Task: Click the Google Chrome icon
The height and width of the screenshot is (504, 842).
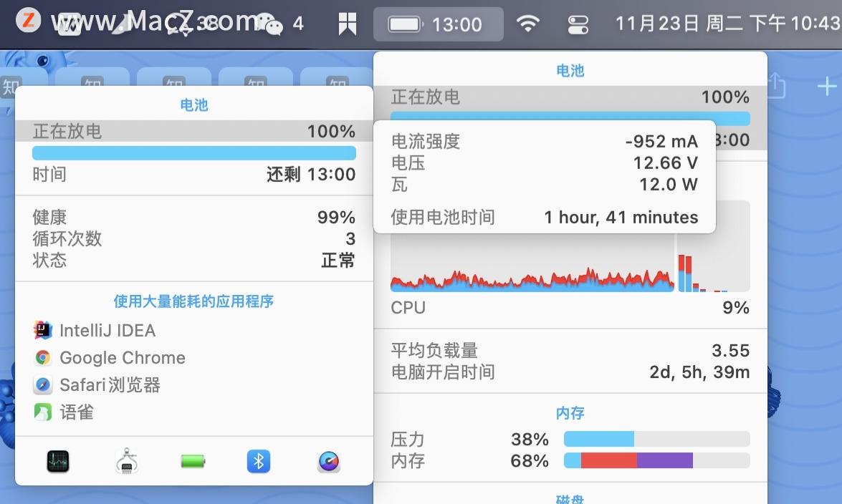Action: pos(42,358)
